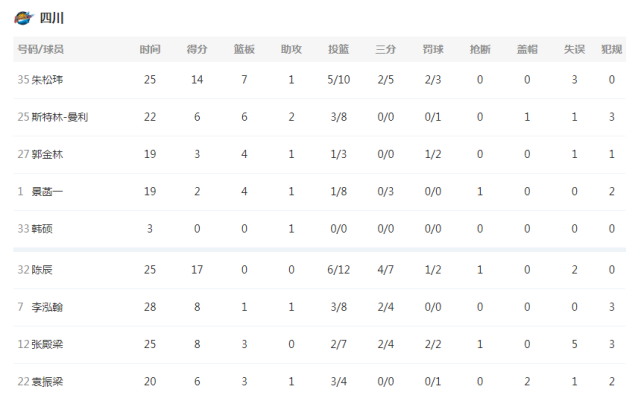
Task: Click the 号码/球员 column header
Action: click(x=40, y=49)
